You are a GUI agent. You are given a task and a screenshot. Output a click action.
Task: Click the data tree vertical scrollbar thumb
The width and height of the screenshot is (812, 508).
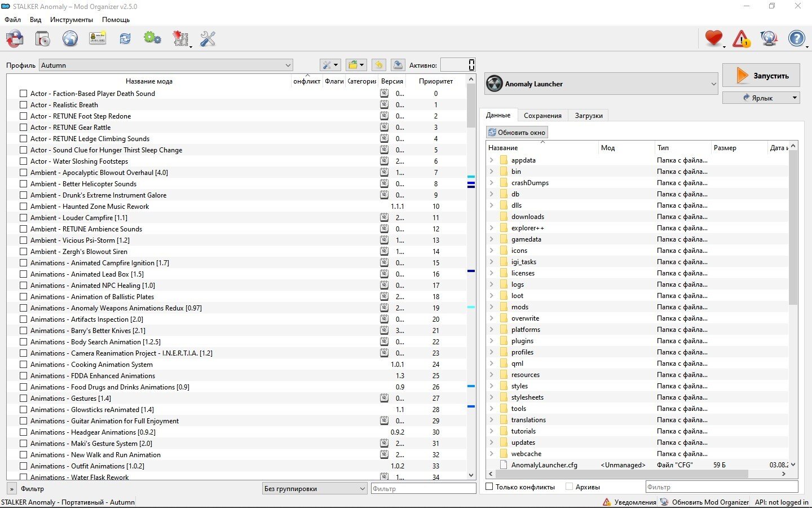(x=793, y=227)
